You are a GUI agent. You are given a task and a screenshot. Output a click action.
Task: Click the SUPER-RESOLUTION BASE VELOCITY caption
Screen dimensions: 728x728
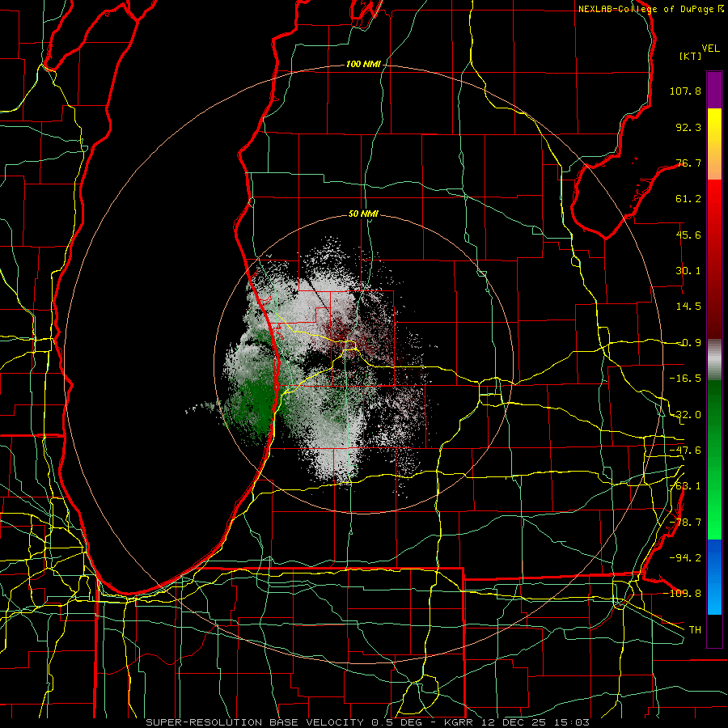255,722
